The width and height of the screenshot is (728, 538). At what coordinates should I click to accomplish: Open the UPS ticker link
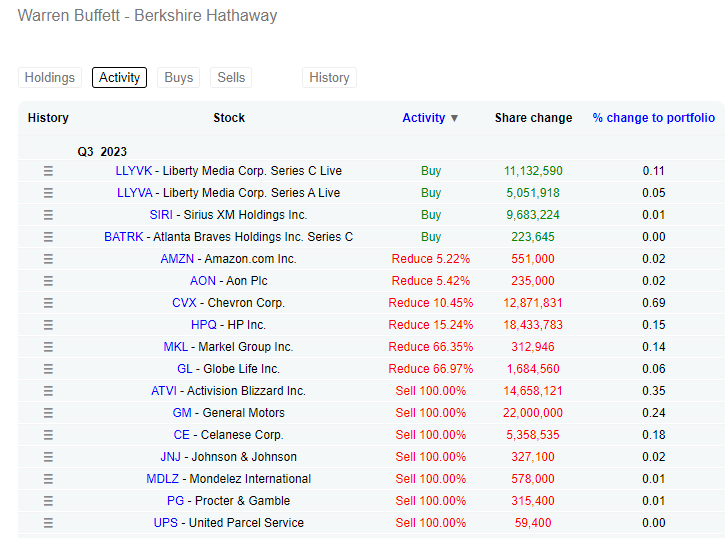coord(166,523)
